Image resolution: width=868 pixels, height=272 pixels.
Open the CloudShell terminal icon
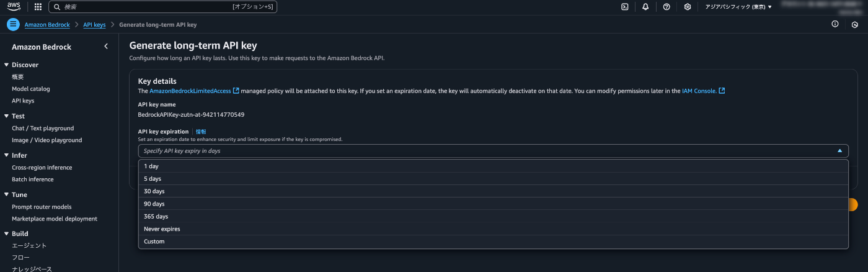tap(625, 7)
